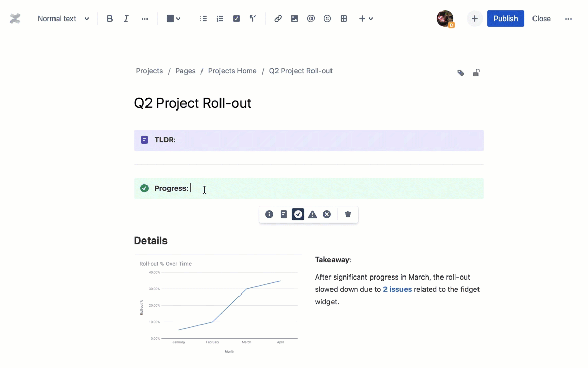Viewport: 588px width, 368px height.
Task: Switch panel to error type
Action: 327,214
